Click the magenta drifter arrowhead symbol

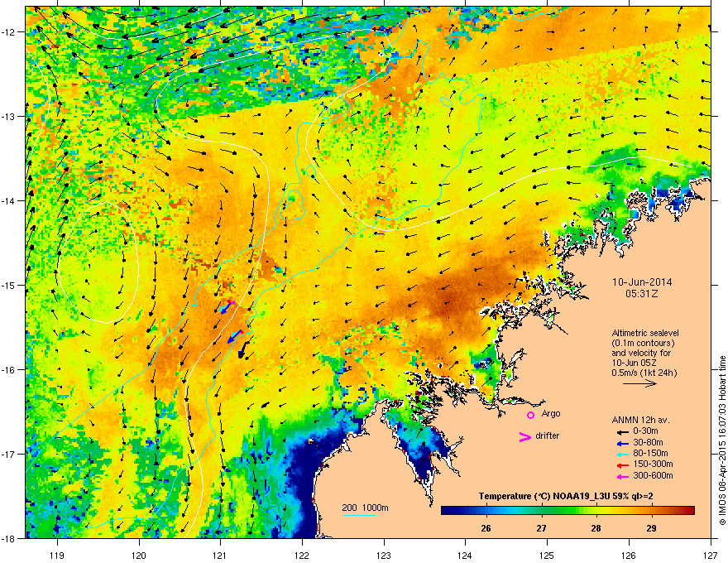[524, 436]
